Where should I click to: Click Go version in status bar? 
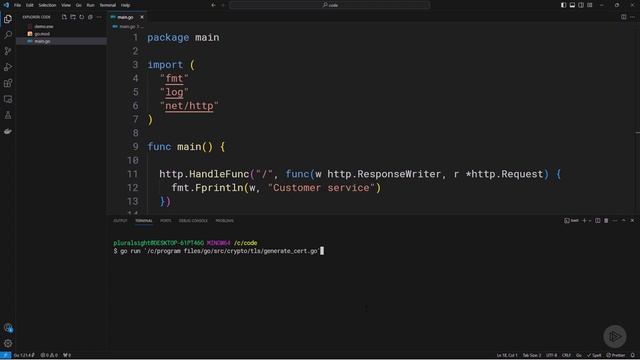(x=24, y=355)
